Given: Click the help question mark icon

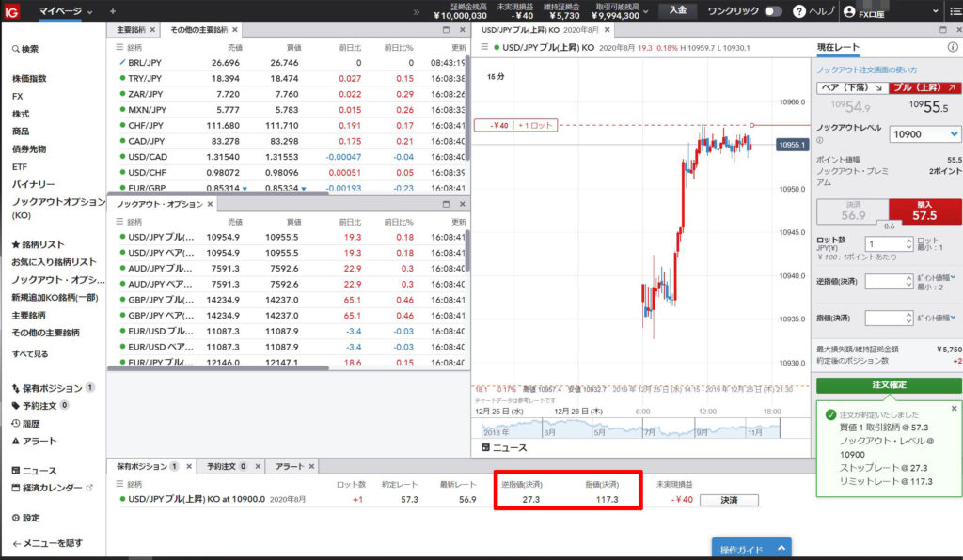Looking at the screenshot, I should 798,11.
